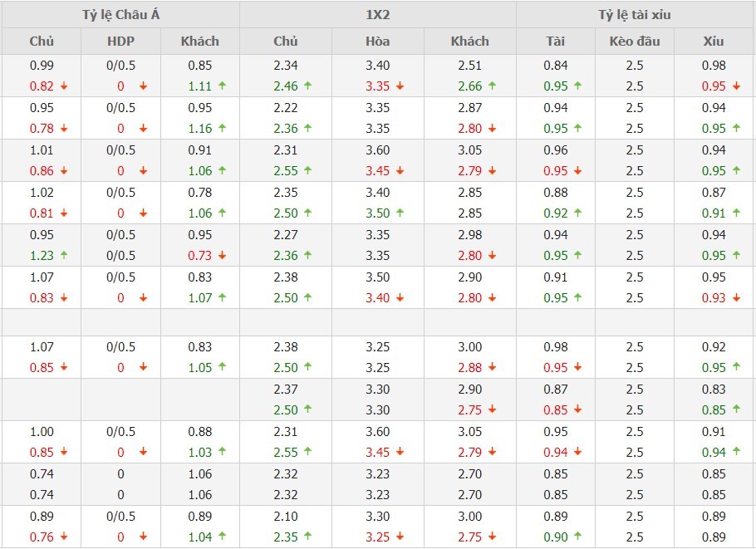The image size is (756, 549).
Task: Select the 3.23 draw odds in top line
Action: pos(378,474)
